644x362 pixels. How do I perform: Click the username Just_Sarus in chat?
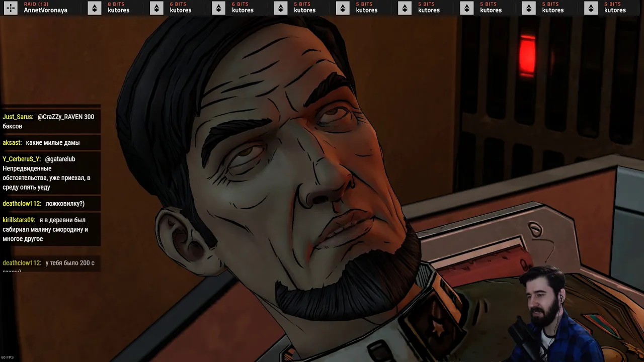pos(18,117)
